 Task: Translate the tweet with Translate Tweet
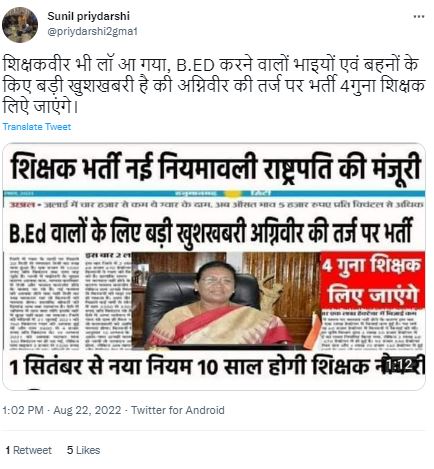pyautogui.click(x=37, y=127)
